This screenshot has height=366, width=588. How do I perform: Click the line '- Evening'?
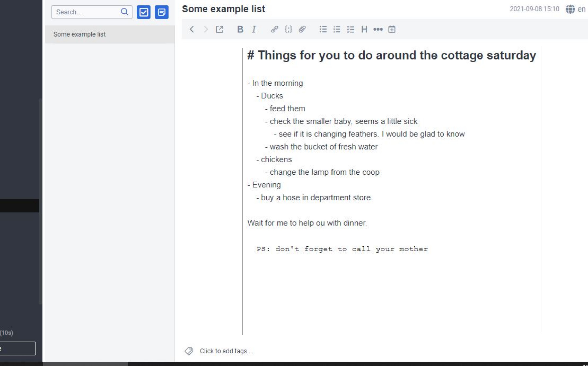pos(264,185)
